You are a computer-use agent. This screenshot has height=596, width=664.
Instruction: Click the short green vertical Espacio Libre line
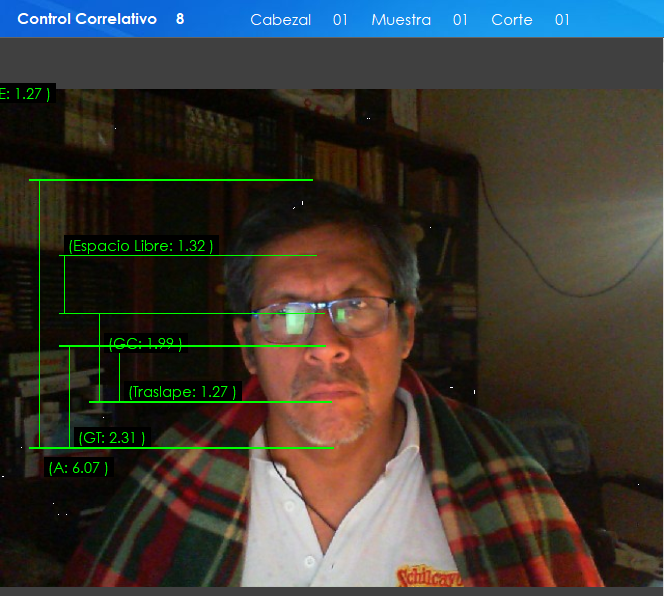pos(64,285)
